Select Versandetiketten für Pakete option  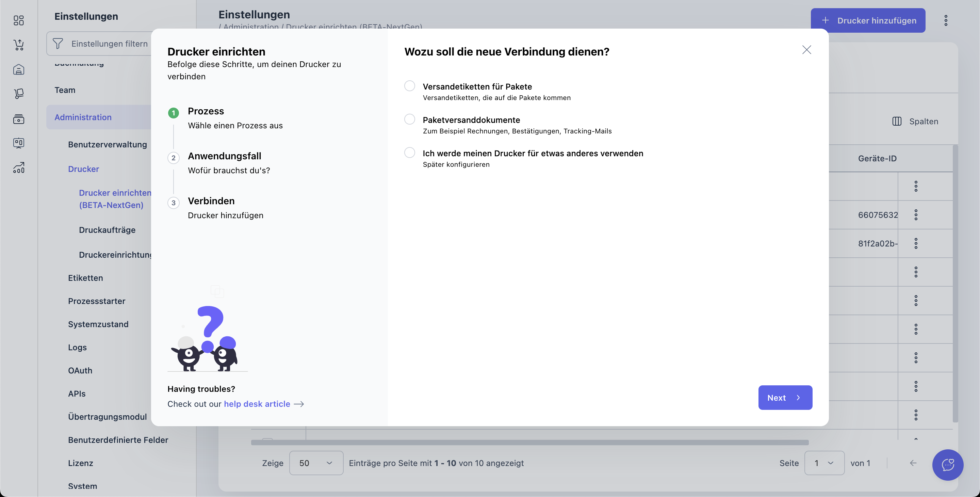click(x=409, y=86)
